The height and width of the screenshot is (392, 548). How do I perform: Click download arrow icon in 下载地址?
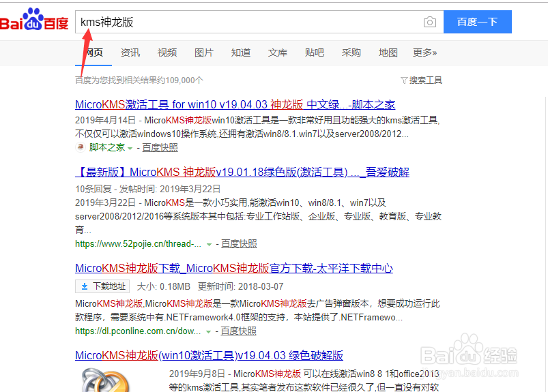click(x=85, y=286)
